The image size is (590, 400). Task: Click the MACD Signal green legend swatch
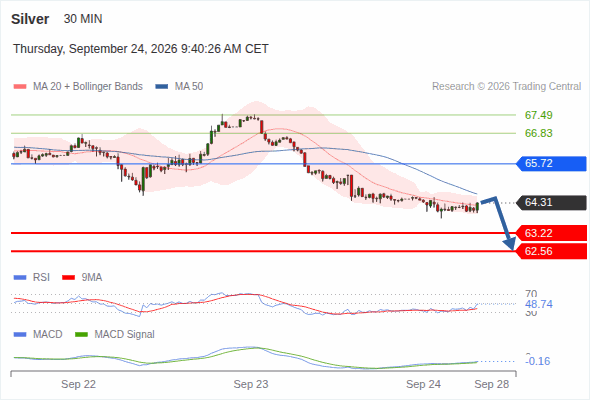81,335
